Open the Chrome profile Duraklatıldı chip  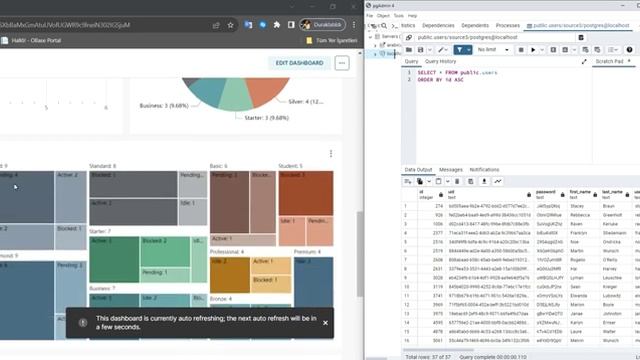(322, 25)
